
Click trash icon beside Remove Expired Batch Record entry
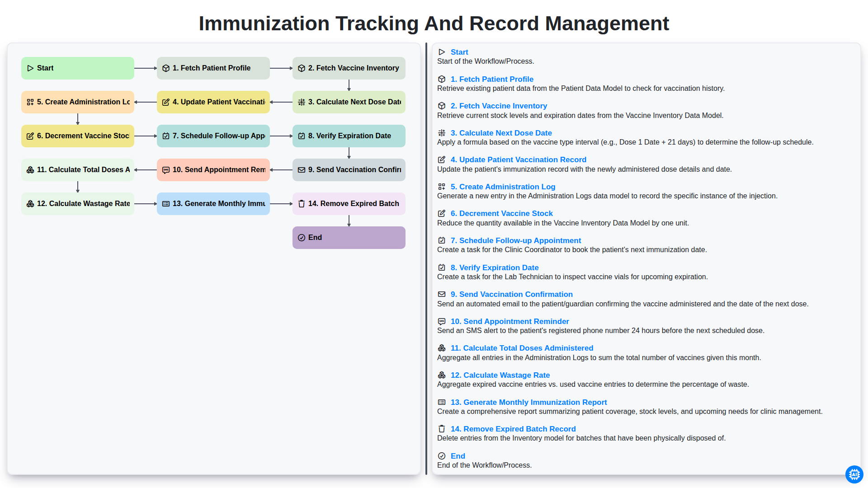442,429
